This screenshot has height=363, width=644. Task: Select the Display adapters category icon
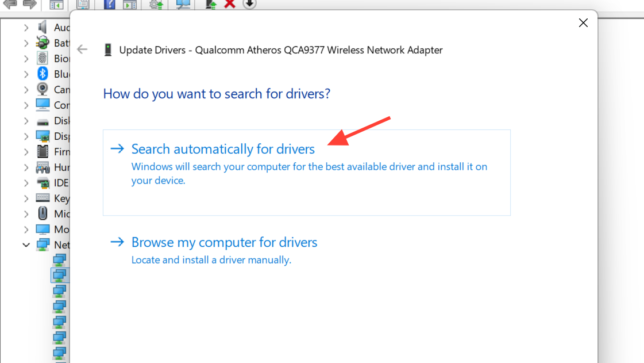[x=43, y=136]
